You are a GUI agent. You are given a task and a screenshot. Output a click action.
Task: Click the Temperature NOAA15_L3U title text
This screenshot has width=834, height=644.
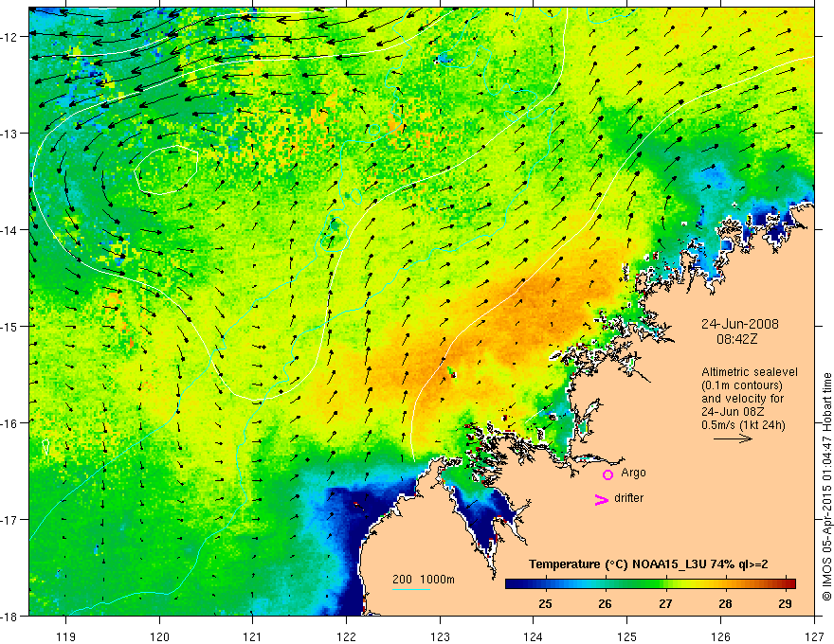[648, 564]
